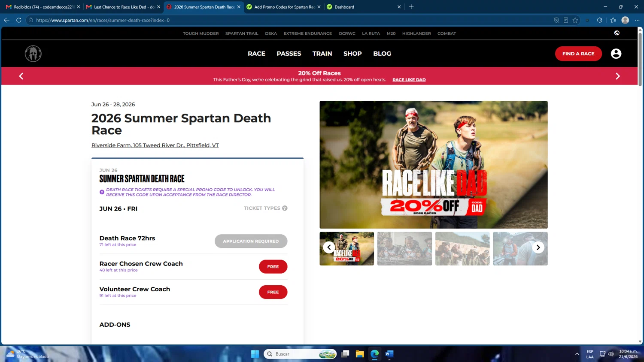Click the Spartan helmet logo
Viewport: 644px width, 362px height.
tap(33, 54)
